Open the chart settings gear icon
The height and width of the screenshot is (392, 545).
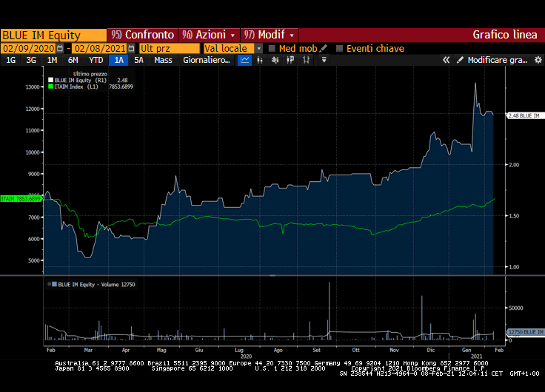click(x=538, y=60)
